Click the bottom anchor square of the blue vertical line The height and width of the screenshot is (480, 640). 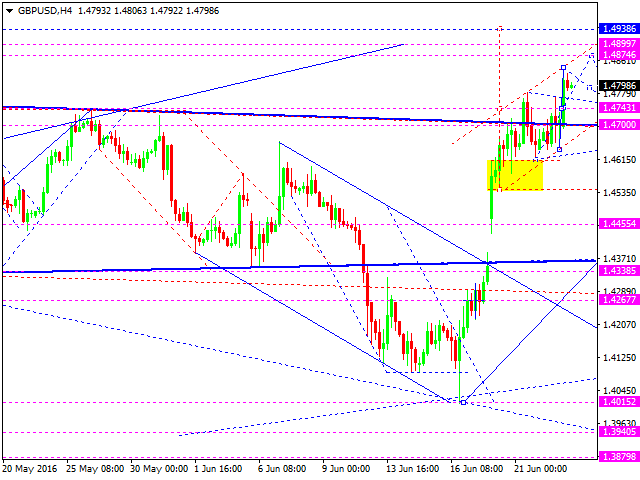click(559, 149)
